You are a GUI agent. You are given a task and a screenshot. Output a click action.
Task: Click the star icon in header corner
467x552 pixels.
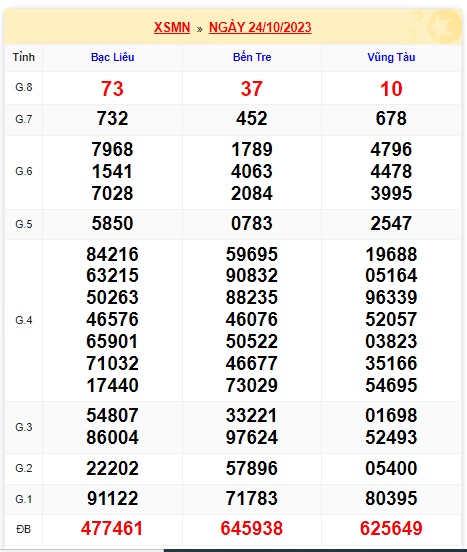[444, 26]
